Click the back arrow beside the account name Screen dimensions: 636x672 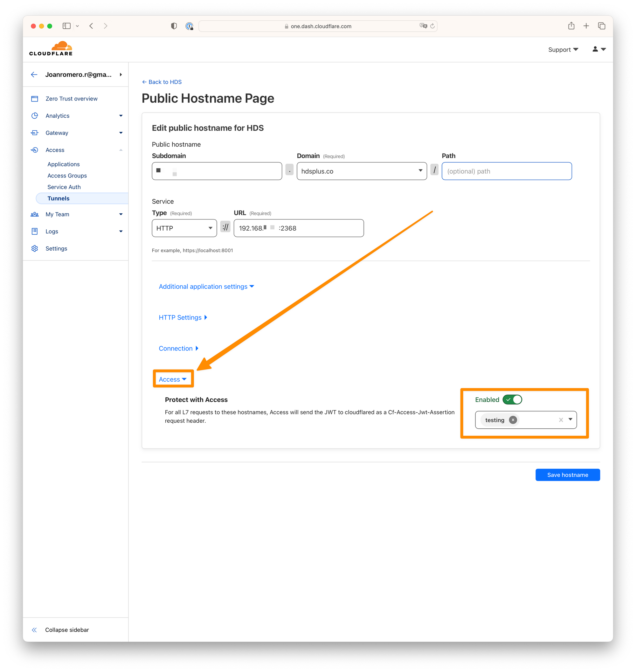tap(34, 75)
